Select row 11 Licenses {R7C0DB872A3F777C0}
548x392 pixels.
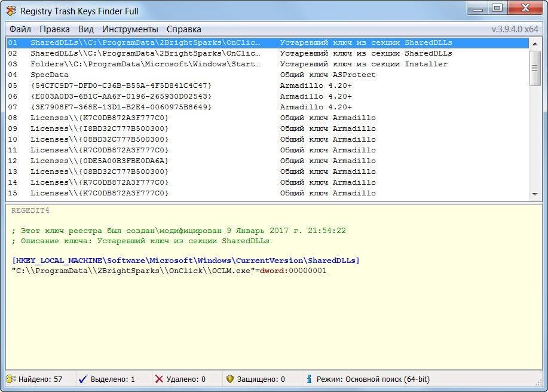pyautogui.click(x=268, y=150)
